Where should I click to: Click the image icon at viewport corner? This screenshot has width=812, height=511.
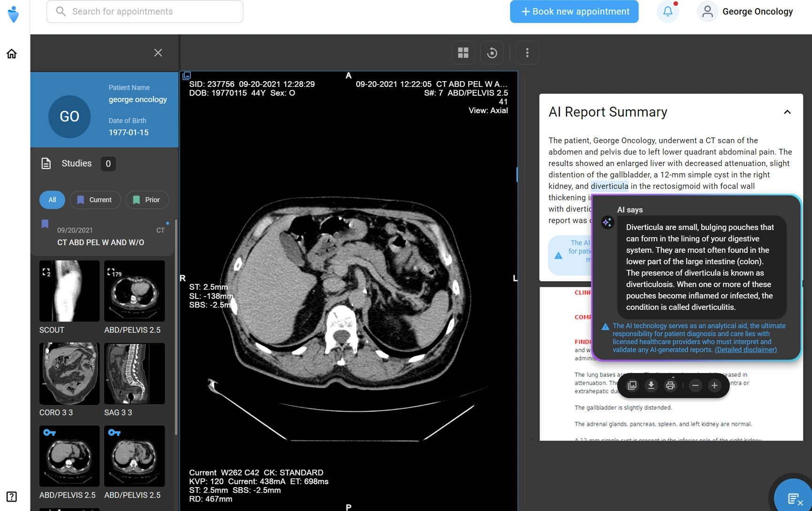tap(187, 76)
